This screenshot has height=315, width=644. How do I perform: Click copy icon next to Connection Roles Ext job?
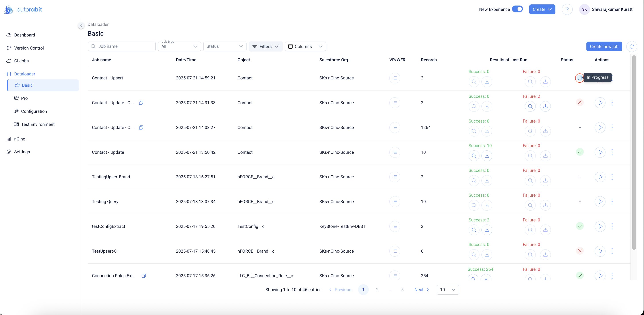click(144, 276)
